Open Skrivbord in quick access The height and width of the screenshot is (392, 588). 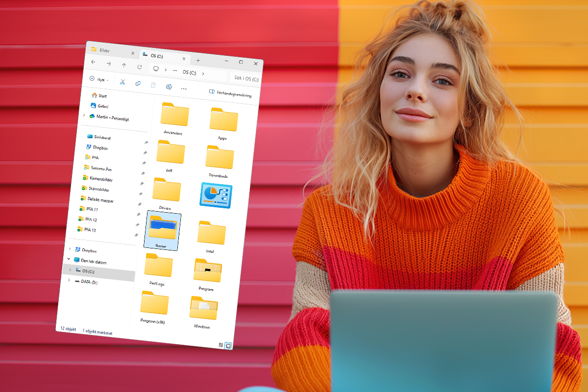[98, 137]
